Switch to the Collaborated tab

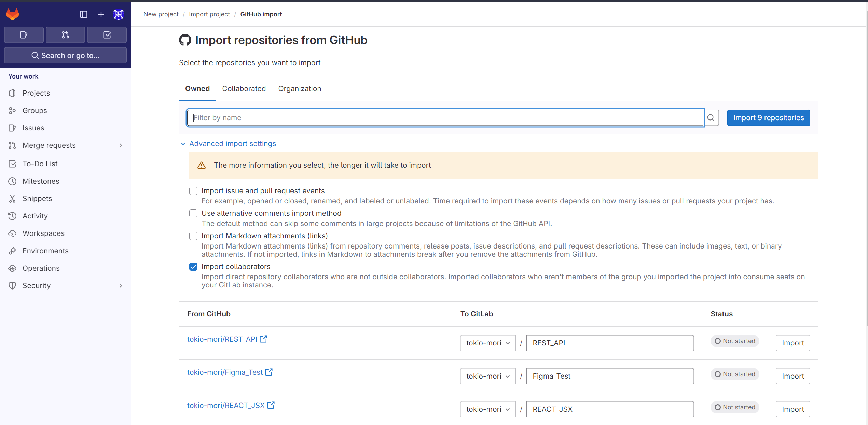pos(244,88)
